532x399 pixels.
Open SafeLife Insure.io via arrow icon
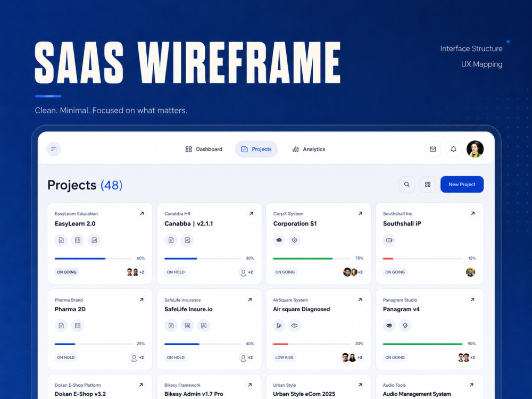pos(250,300)
